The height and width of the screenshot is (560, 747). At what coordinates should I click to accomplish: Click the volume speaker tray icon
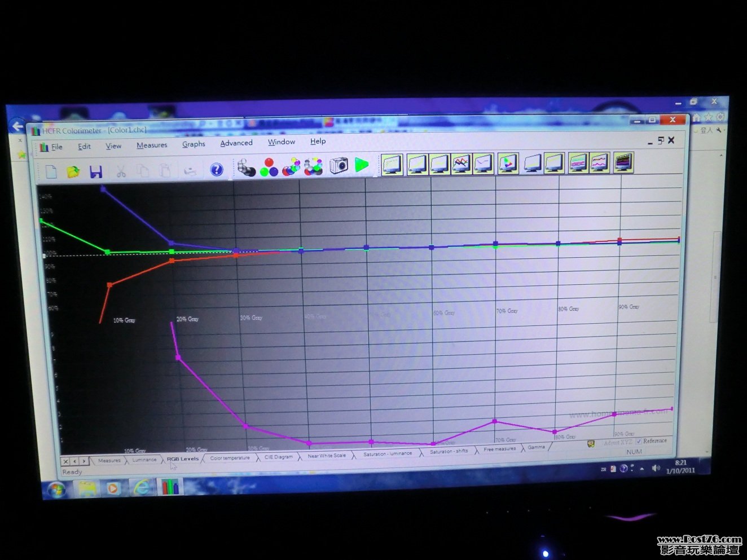coord(656,468)
